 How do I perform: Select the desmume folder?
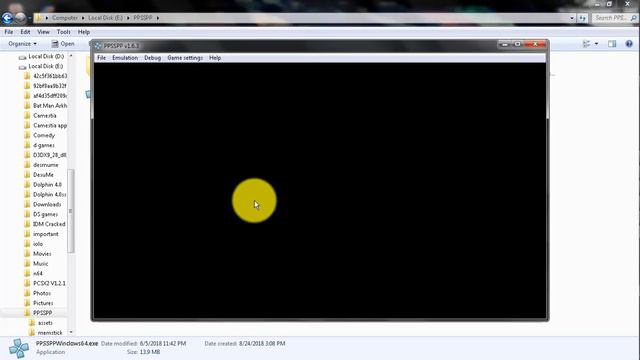pyautogui.click(x=45, y=165)
